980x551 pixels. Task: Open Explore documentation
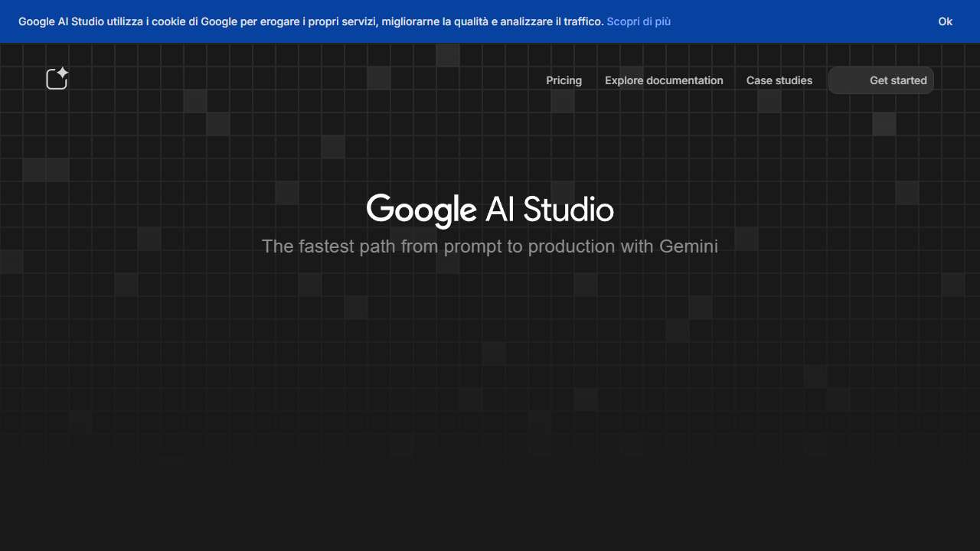[664, 80]
